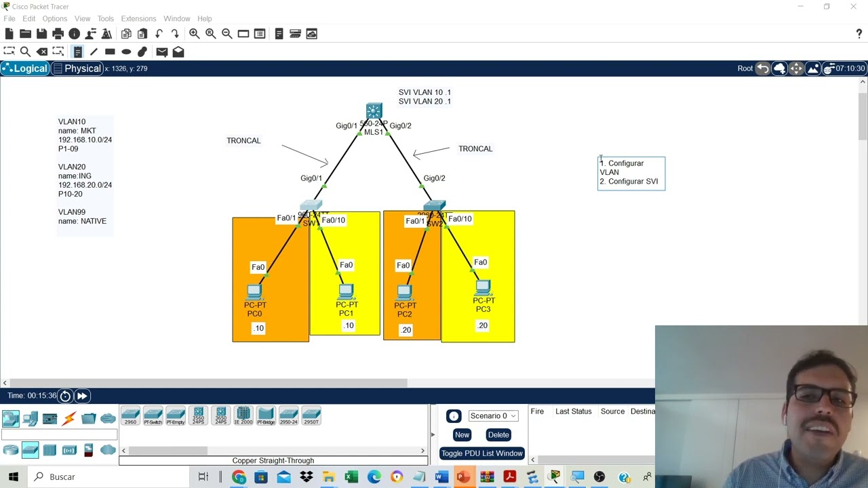
Task: Click the Add Complex PDU open envelope
Action: [x=178, y=52]
